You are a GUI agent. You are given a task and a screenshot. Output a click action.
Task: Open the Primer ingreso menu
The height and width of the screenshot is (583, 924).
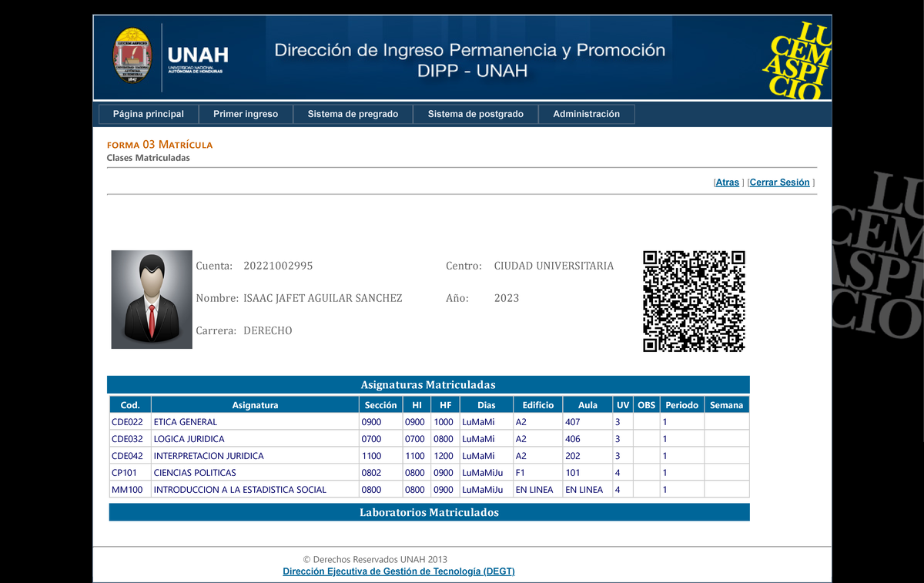[246, 114]
